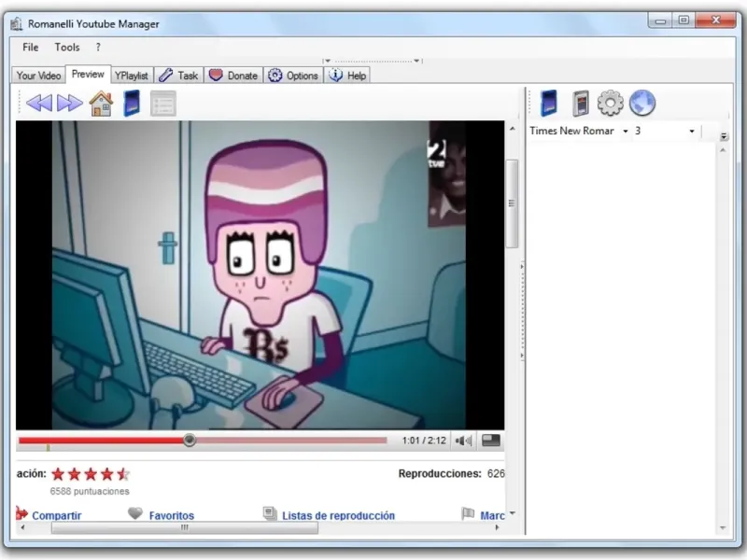Click the blue book icon in right panel
This screenshot has width=747, height=560.
click(548, 103)
